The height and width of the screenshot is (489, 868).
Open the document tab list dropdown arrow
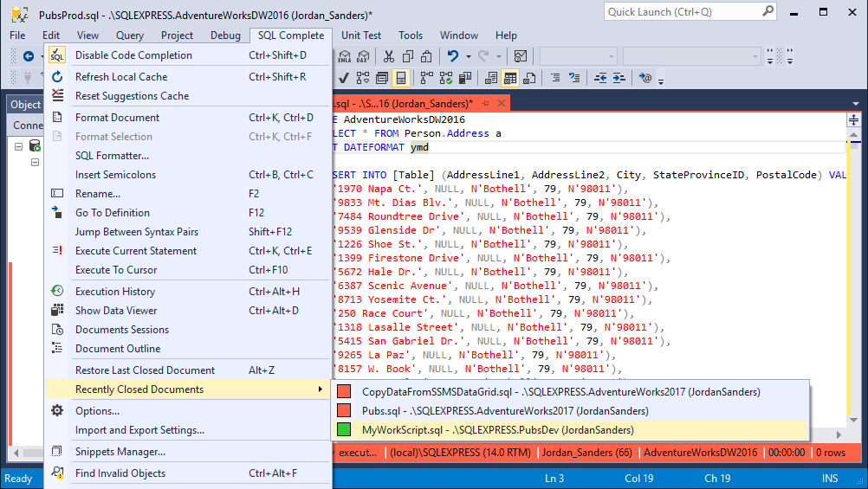click(856, 104)
